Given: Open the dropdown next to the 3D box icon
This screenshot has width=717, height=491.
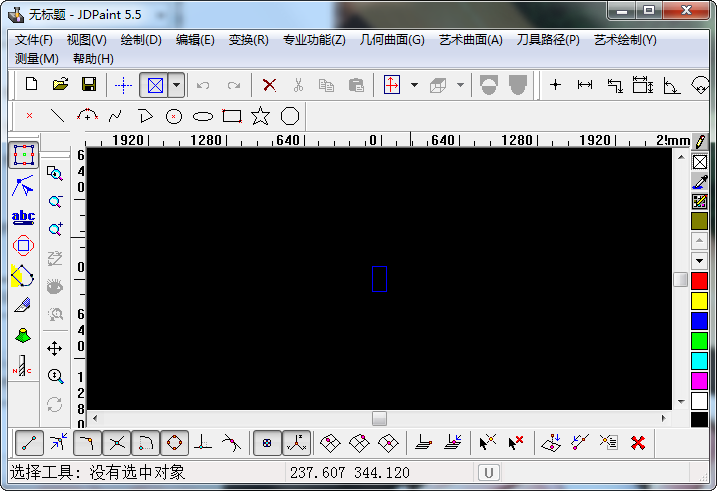Looking at the screenshot, I should click(460, 85).
